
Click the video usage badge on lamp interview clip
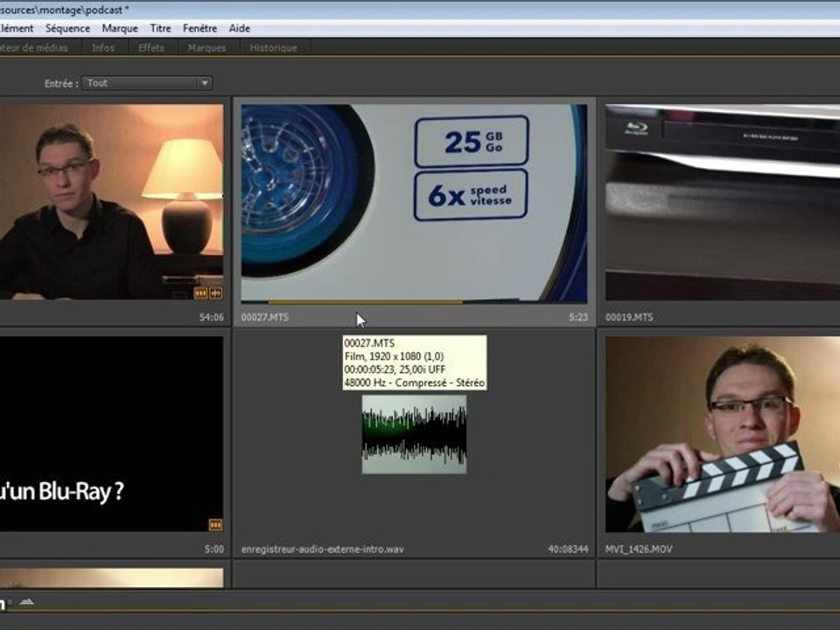click(x=200, y=293)
